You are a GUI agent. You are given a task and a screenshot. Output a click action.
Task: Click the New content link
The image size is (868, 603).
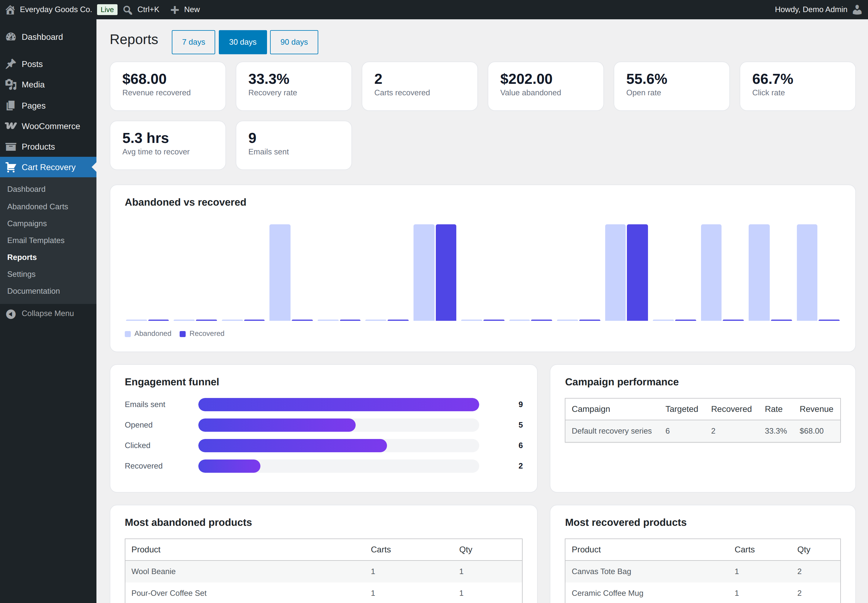[x=192, y=9]
